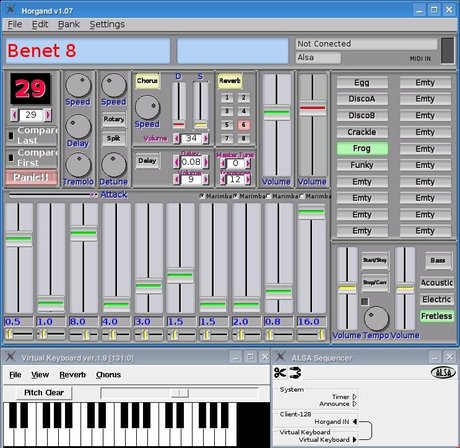
Task: Click the Delay knob in left column
Action: pyautogui.click(x=78, y=127)
